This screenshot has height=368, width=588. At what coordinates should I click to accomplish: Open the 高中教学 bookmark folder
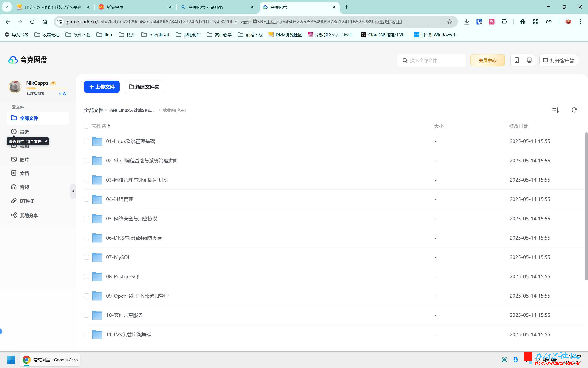click(219, 35)
